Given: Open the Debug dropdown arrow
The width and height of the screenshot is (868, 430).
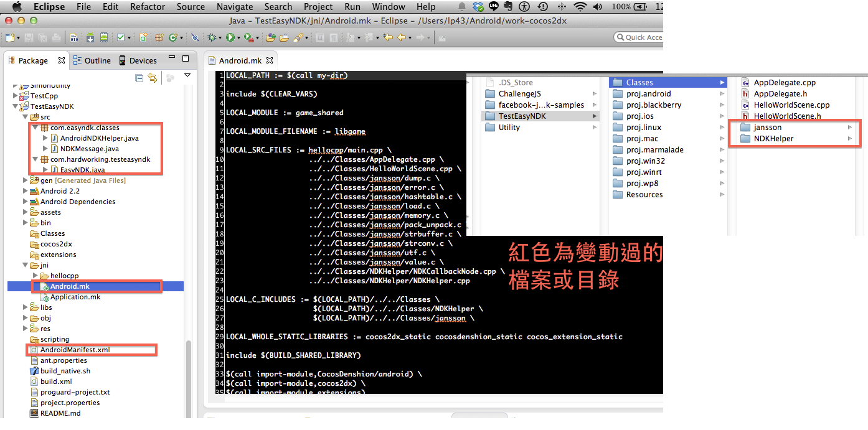Looking at the screenshot, I should 220,39.
